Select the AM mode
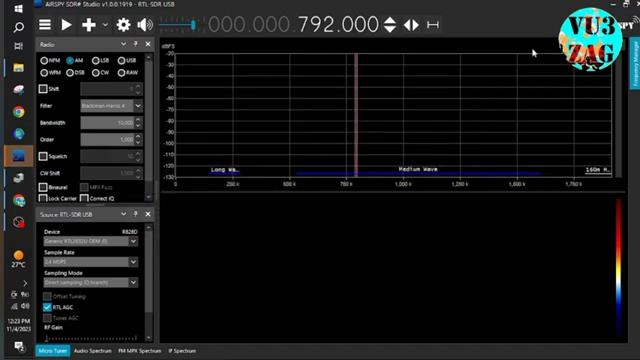This screenshot has width=640, height=360. coord(75,60)
